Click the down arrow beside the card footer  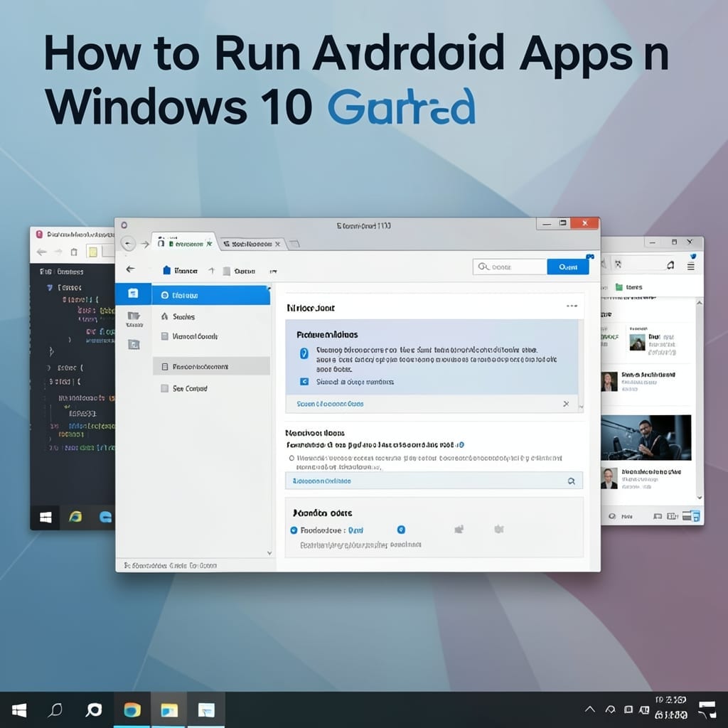tap(581, 407)
